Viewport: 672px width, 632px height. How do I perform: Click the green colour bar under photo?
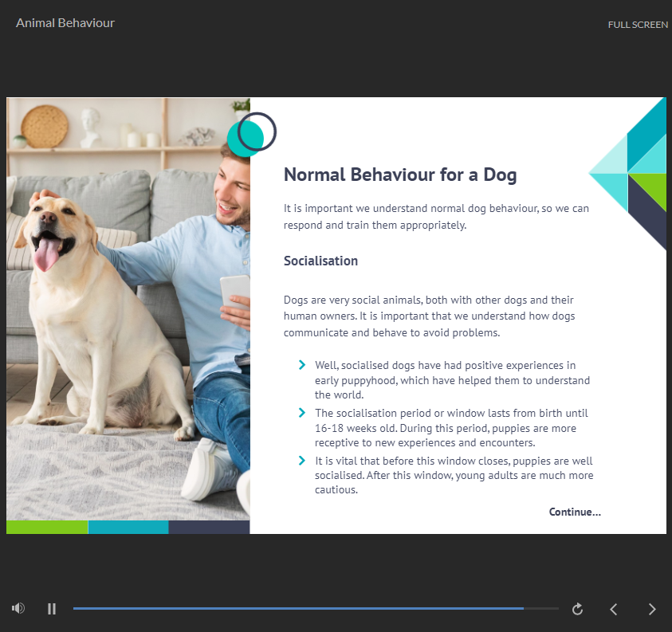47,527
